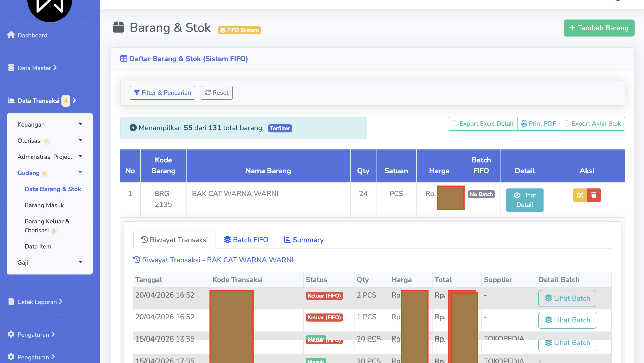Expand the Gaji submenu
The height and width of the screenshot is (363, 644).
click(x=80, y=262)
